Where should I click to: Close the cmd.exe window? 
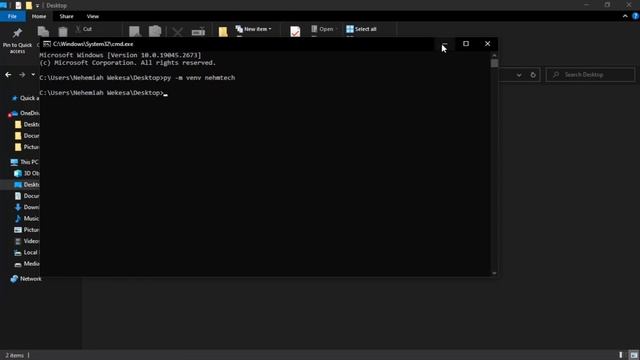point(487,44)
